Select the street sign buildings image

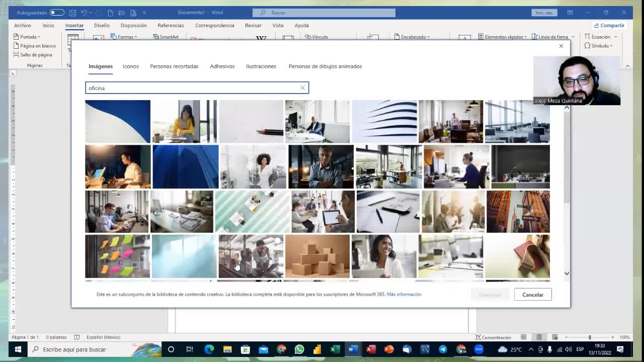(x=518, y=212)
